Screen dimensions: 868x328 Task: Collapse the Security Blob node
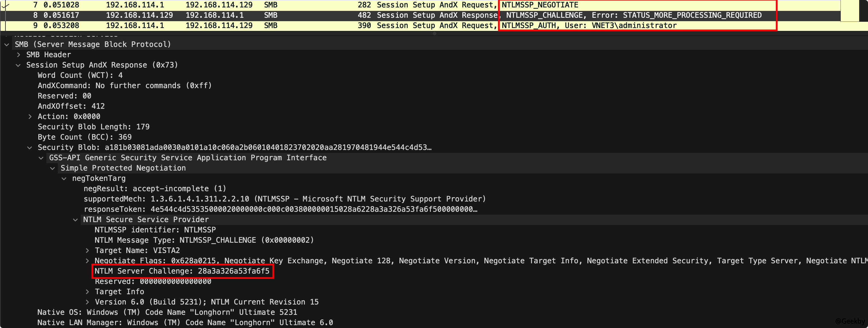[30, 148]
